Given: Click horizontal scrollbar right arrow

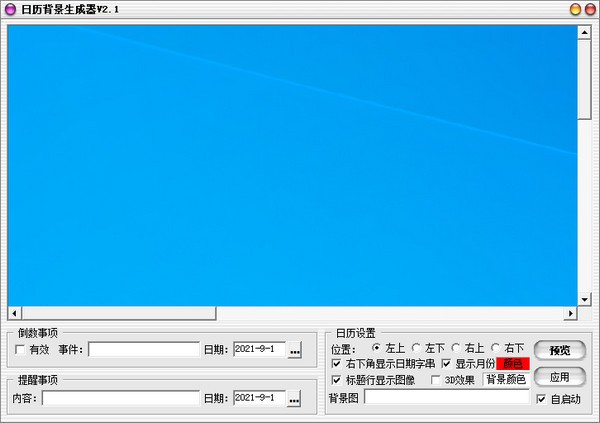Looking at the screenshot, I should [x=571, y=314].
